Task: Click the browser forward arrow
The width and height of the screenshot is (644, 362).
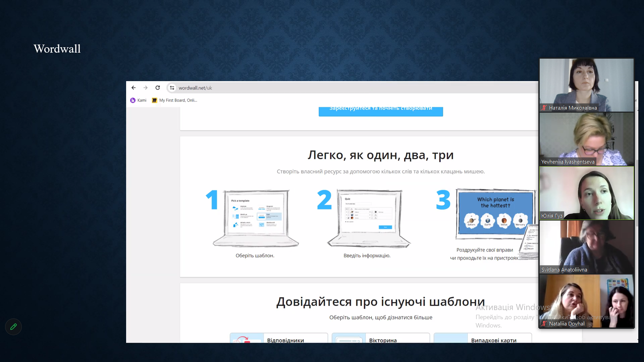Action: click(x=145, y=88)
